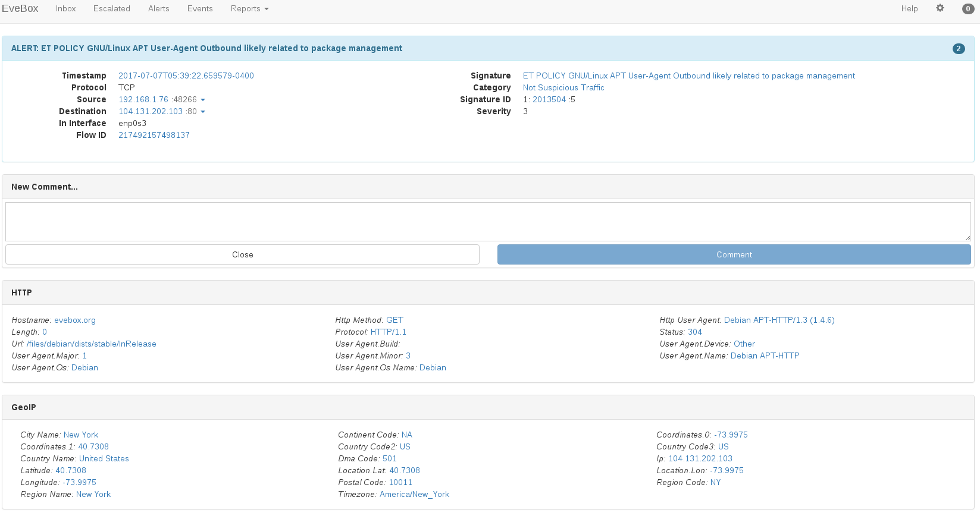Click Coordinates.1 value 40.7308

tap(93, 447)
